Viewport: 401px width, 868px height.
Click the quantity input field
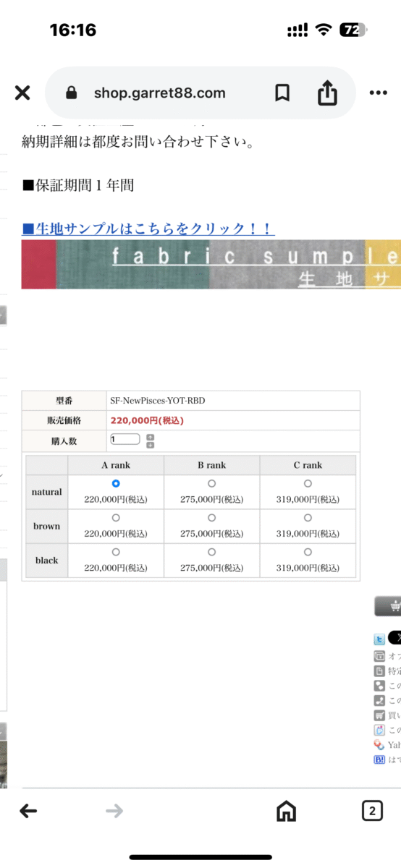(x=124, y=439)
